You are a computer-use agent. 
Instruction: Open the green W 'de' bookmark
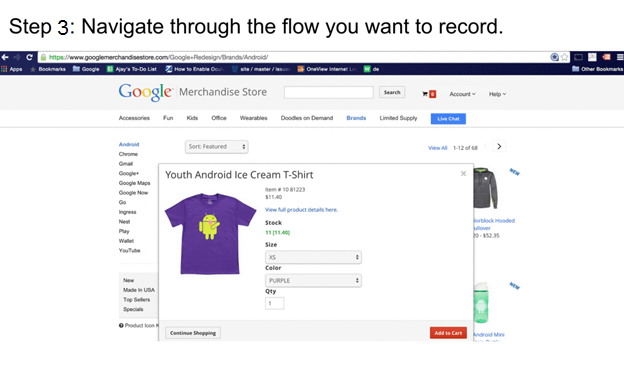[371, 69]
